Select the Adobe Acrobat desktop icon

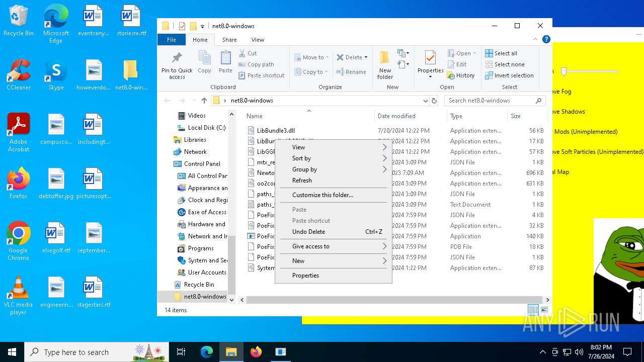19,133
